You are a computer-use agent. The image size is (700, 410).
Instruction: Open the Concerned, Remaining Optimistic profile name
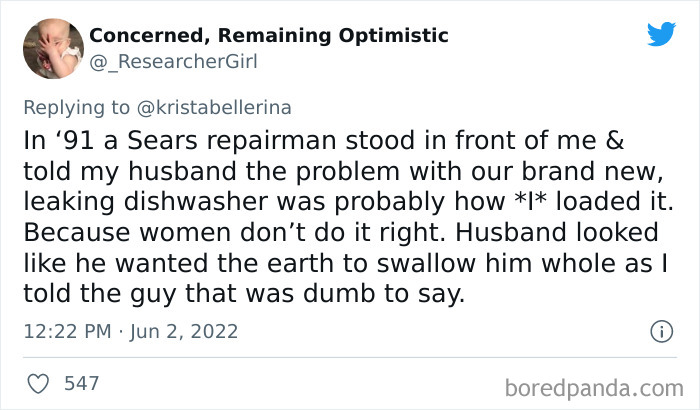pos(269,36)
